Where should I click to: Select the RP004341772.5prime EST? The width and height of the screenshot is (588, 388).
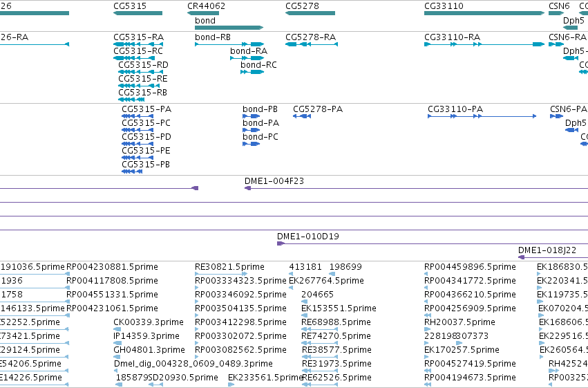470,281
